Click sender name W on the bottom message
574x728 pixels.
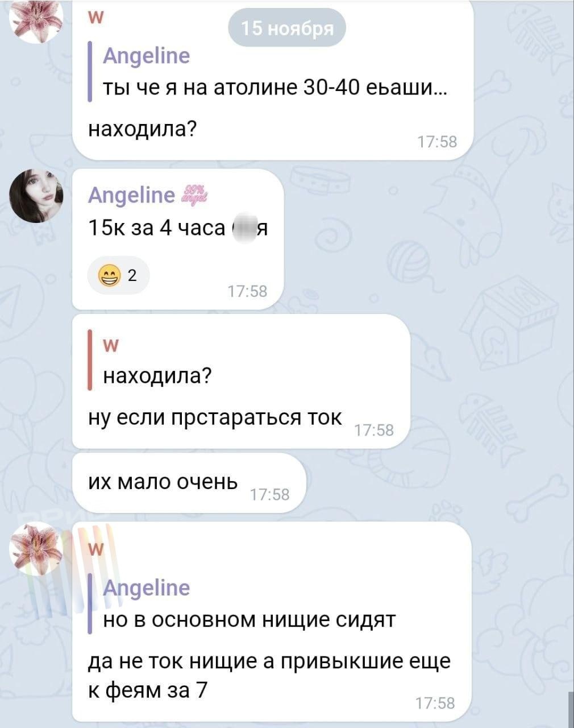[x=97, y=549]
